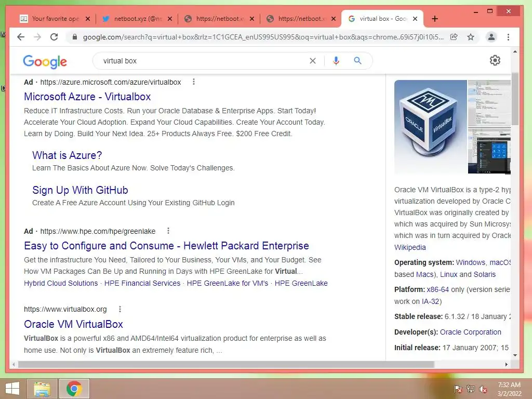Screen dimensions: 532x399
Task: Close the 'Your favorite ope' tab
Action: click(x=87, y=19)
